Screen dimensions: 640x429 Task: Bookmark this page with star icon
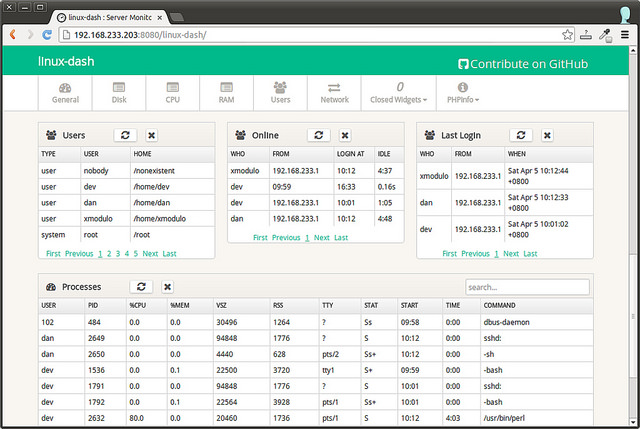click(x=566, y=34)
